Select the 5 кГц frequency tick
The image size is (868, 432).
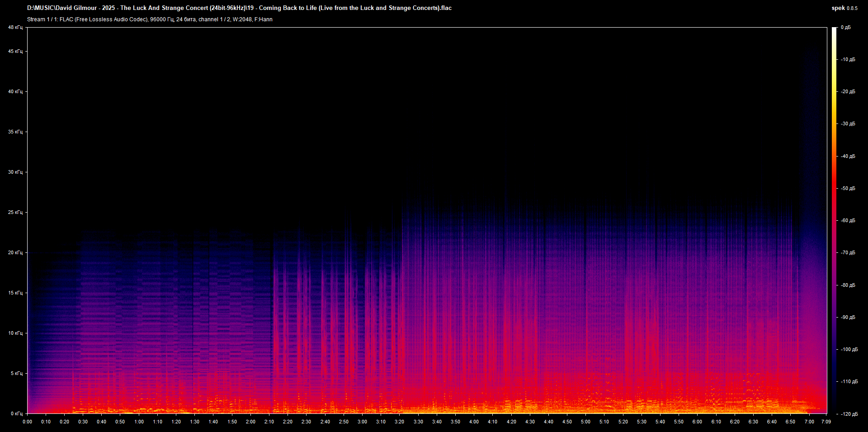pos(16,373)
